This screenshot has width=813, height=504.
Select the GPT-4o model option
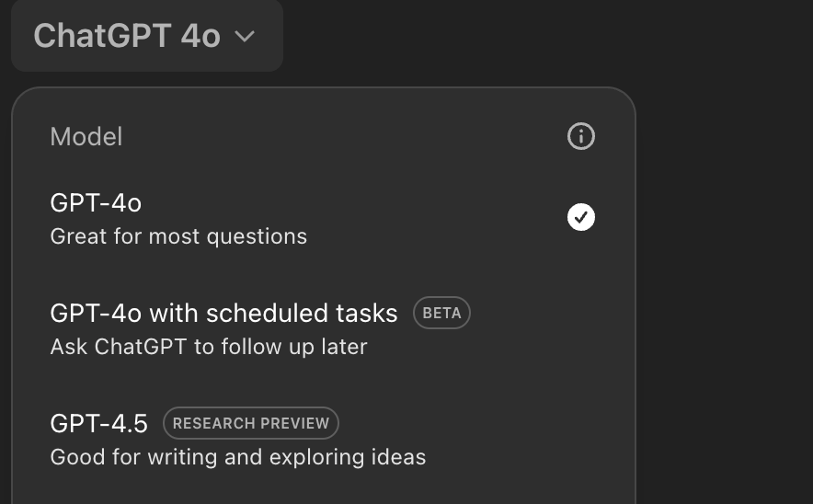pyautogui.click(x=96, y=203)
